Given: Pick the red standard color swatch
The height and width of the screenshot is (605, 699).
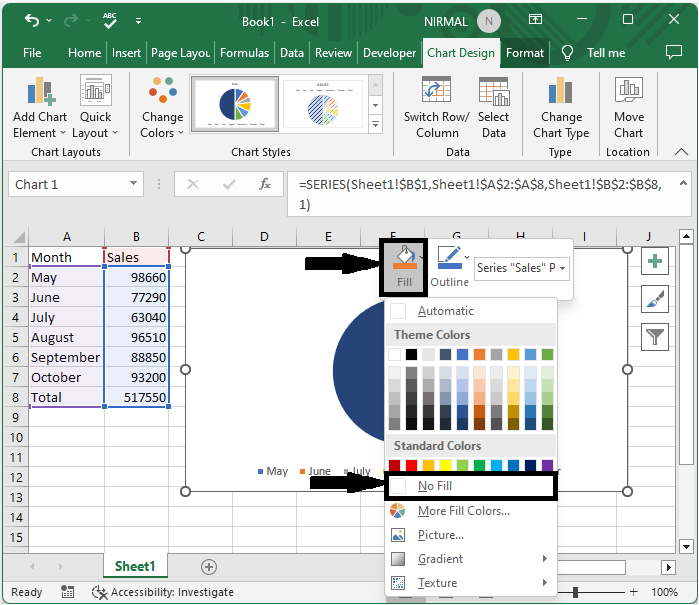Looking at the screenshot, I should tap(411, 465).
